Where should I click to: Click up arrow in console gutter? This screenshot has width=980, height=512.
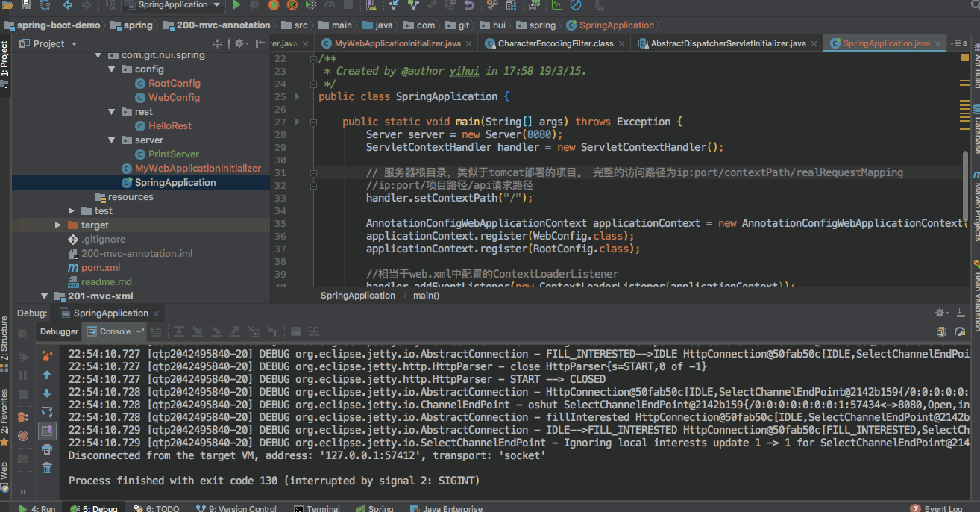(x=47, y=375)
